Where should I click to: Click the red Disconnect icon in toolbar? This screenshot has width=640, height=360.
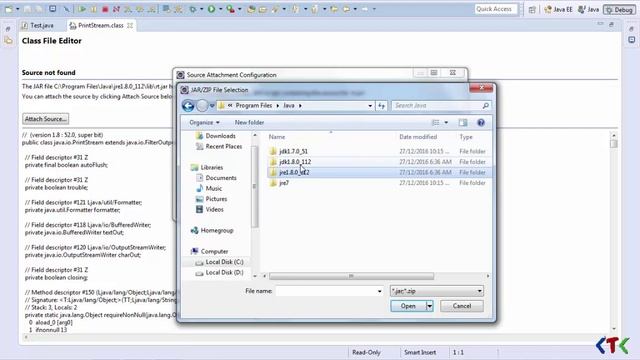coord(116,9)
